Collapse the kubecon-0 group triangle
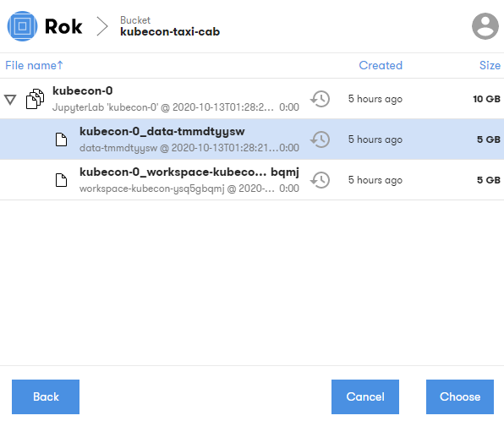Screen dimensions: 504x421 (10, 99)
